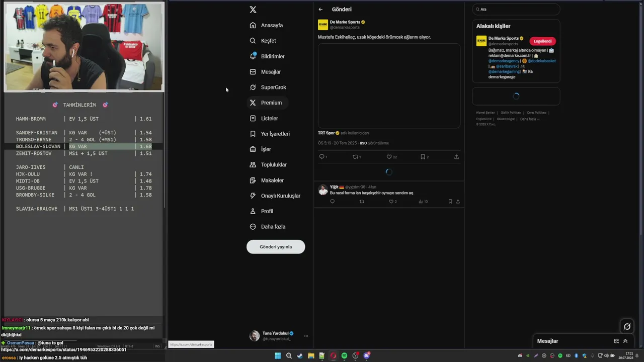Open the Grok floating button

pos(627,326)
